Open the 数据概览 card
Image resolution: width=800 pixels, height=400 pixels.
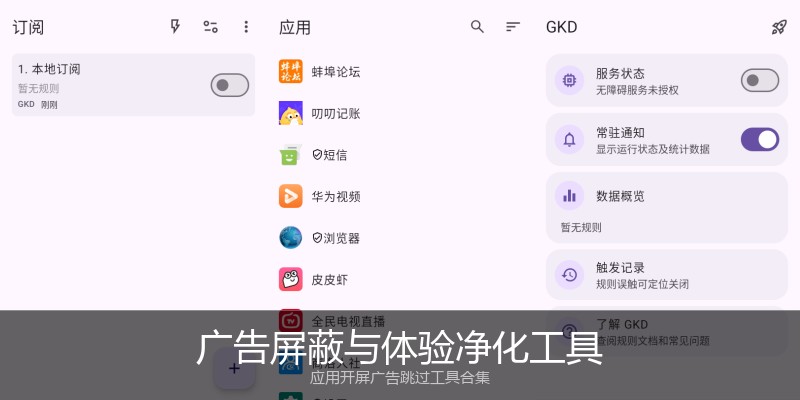(667, 208)
